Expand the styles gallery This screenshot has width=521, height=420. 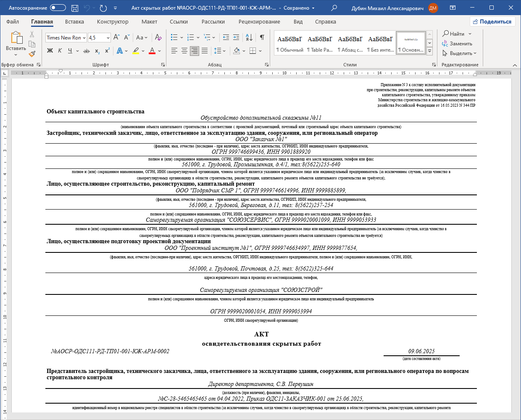[429, 51]
